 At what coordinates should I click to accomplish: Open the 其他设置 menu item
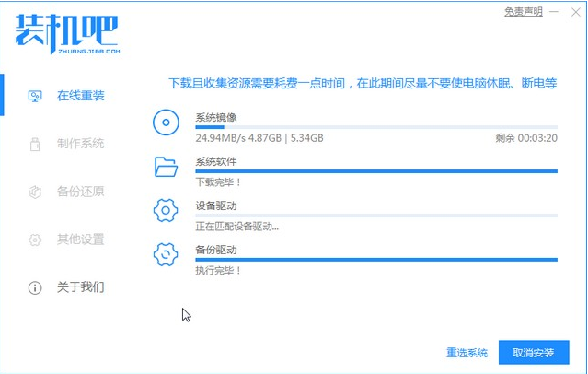tap(80, 240)
